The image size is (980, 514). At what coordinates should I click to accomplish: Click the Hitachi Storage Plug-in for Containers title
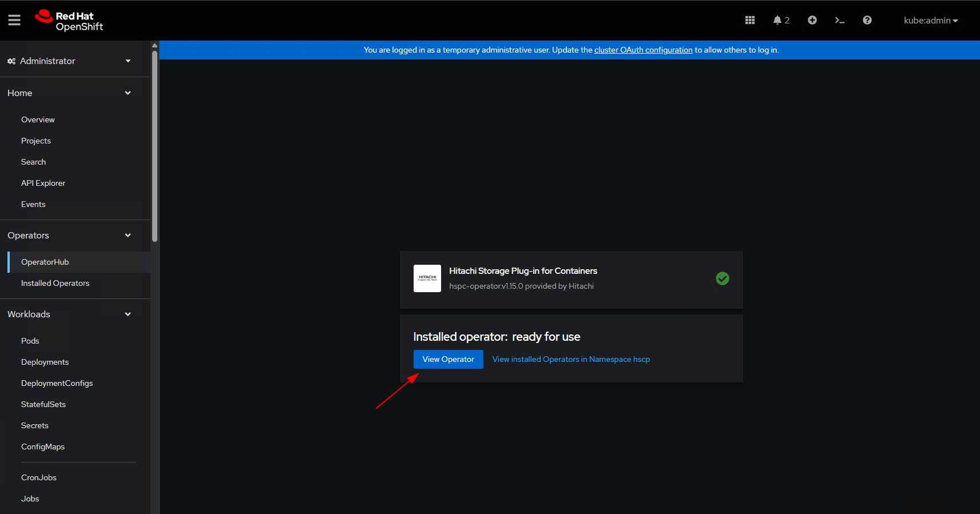(523, 271)
